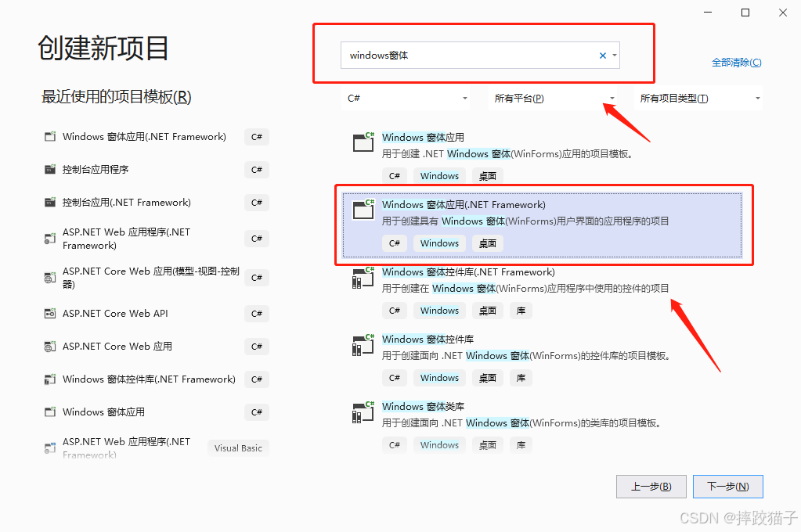This screenshot has width=801, height=532.
Task: Click the C# tag under the first Windows 窗体应用 result
Action: 395,175
